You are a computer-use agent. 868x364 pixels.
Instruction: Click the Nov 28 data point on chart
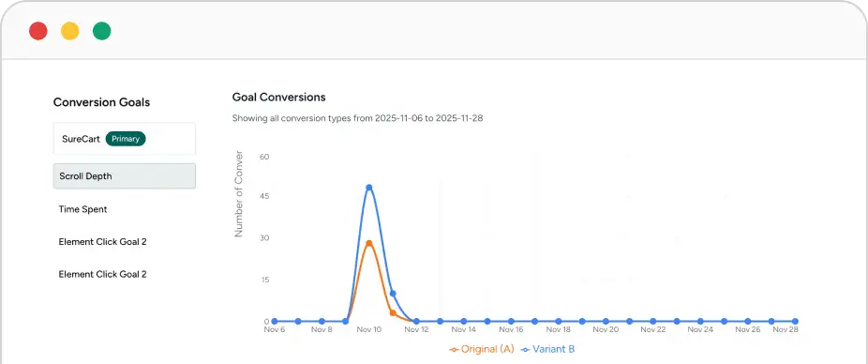[x=795, y=322]
